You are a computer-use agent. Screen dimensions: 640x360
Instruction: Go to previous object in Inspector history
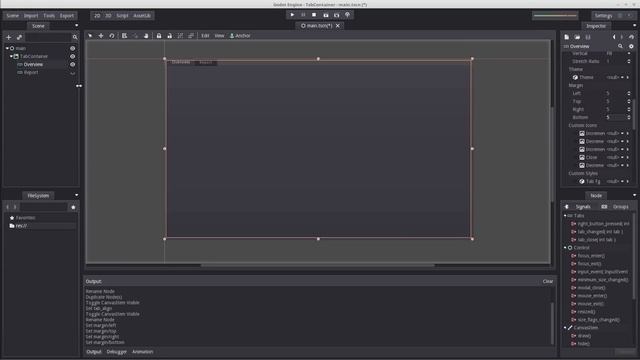coord(614,37)
